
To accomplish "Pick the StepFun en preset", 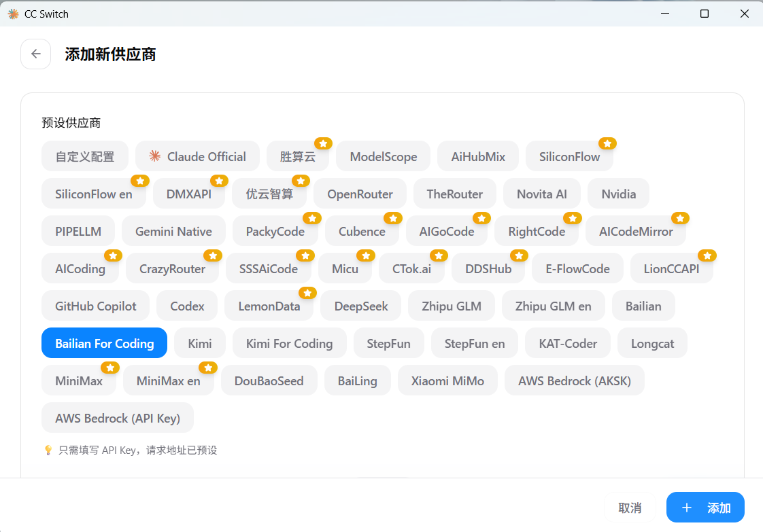I will [475, 343].
